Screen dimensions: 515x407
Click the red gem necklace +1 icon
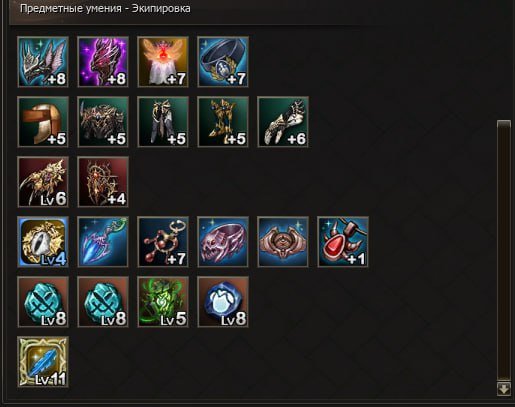tap(343, 242)
